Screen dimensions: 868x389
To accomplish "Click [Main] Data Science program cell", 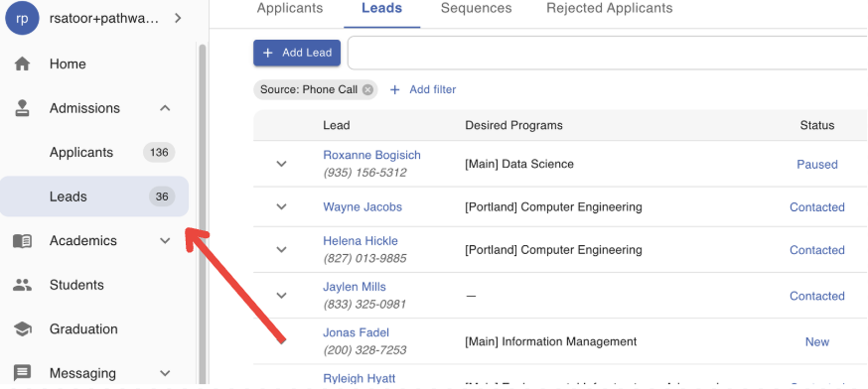I will [519, 164].
